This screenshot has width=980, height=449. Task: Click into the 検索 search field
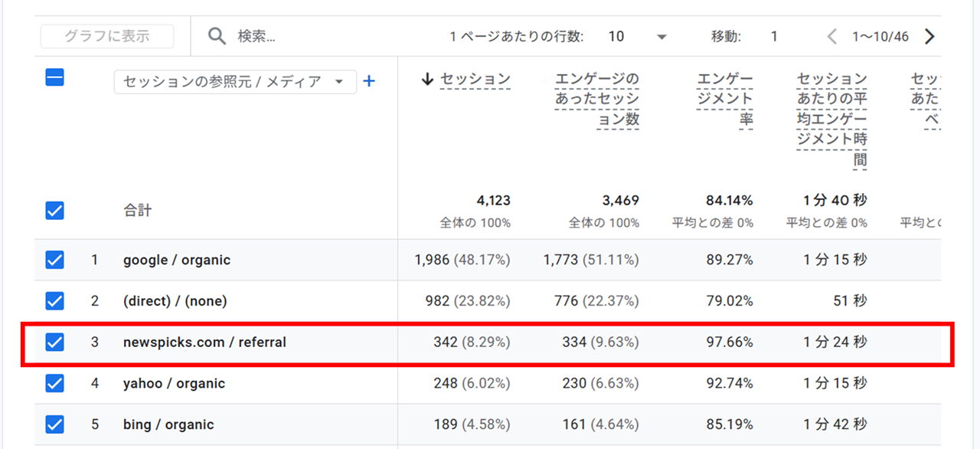click(x=322, y=36)
